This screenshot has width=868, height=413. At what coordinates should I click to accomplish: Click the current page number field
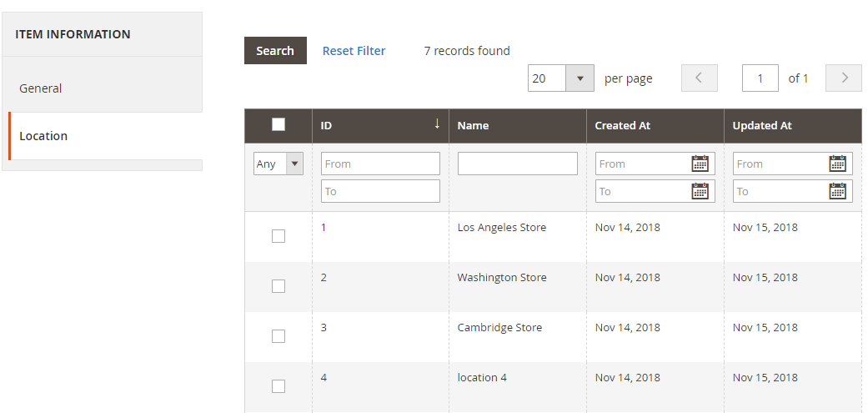coord(760,78)
